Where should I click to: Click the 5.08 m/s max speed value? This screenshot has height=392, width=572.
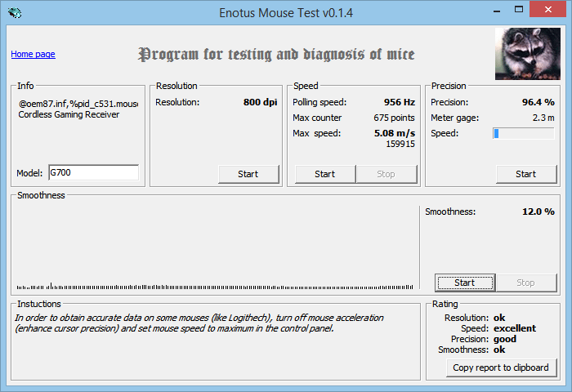395,133
